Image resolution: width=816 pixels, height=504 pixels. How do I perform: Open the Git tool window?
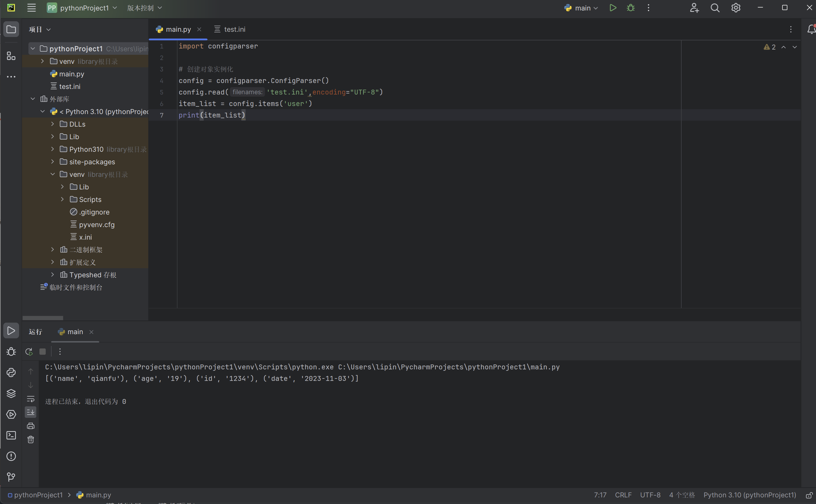(11, 477)
